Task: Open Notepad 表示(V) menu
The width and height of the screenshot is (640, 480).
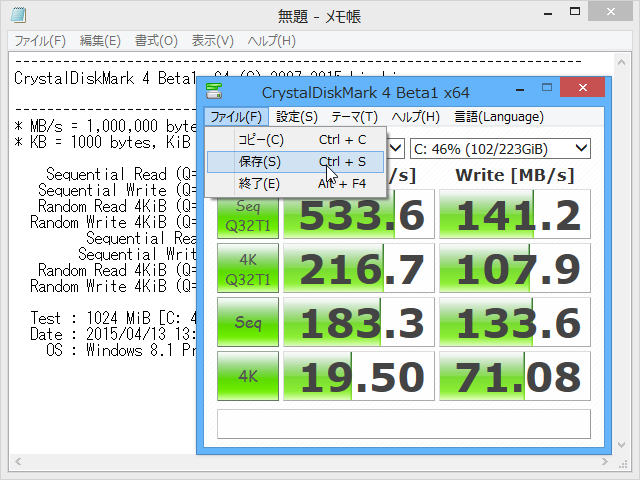Action: [212, 41]
